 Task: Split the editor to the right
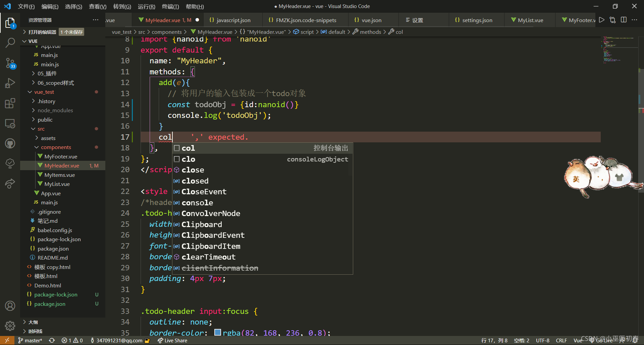(624, 20)
